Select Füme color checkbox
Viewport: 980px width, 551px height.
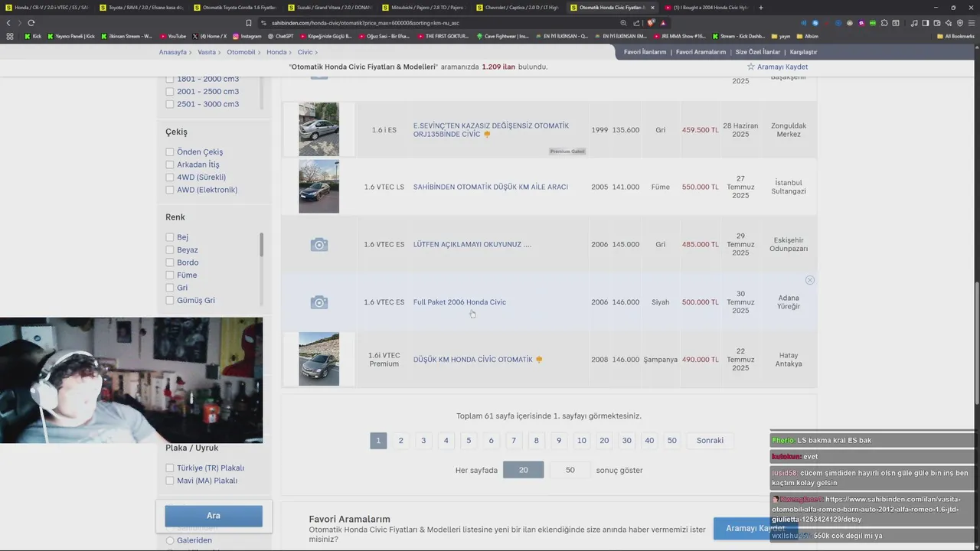(x=170, y=275)
